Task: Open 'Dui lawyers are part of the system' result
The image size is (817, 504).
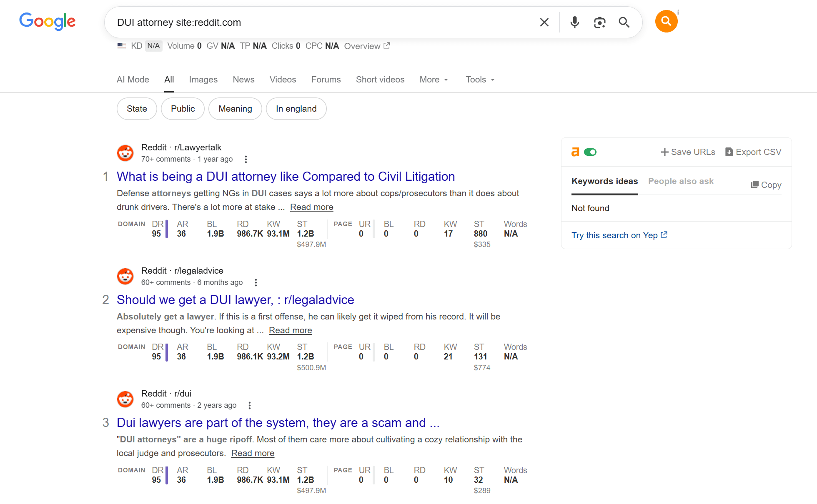Action: [x=278, y=423]
